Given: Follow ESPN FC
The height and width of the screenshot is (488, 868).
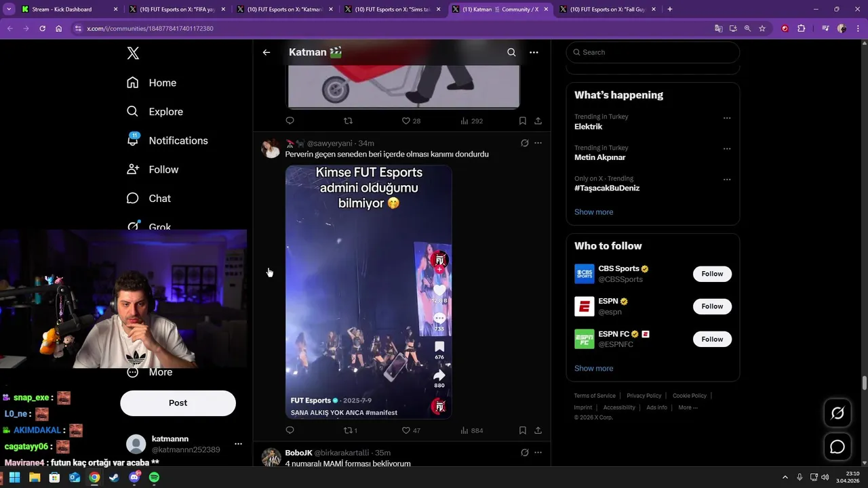Looking at the screenshot, I should (x=712, y=339).
